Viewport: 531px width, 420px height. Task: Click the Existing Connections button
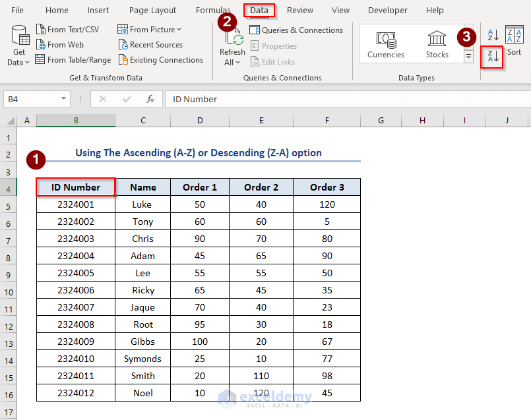pos(160,59)
